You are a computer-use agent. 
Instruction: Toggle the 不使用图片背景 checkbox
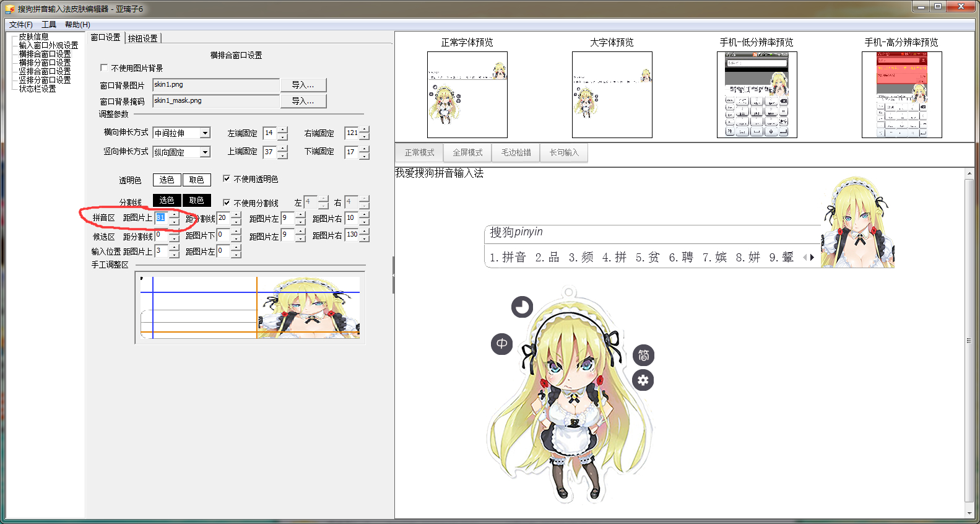pos(104,68)
